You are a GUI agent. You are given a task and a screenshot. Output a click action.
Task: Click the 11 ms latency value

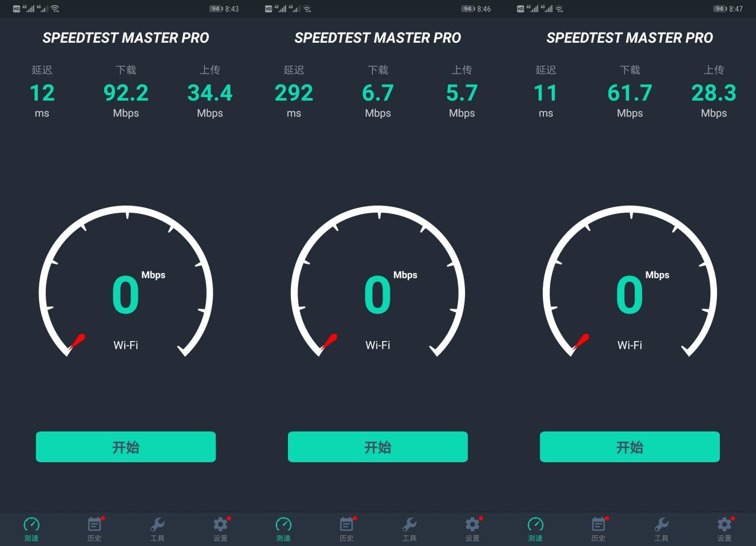tap(546, 93)
